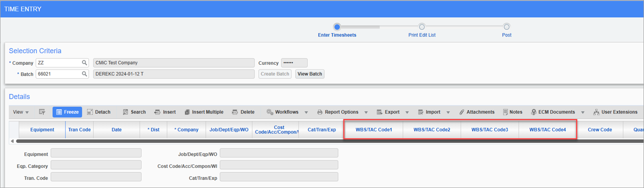Click the WBS/TAC Code2 column header

[432, 129]
